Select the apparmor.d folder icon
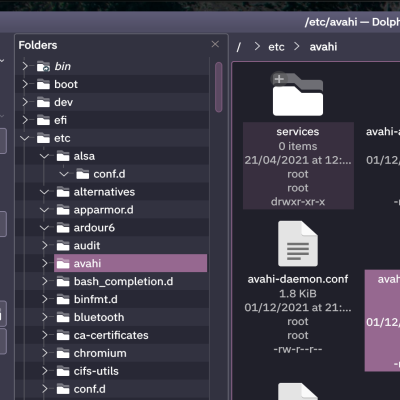 63,210
